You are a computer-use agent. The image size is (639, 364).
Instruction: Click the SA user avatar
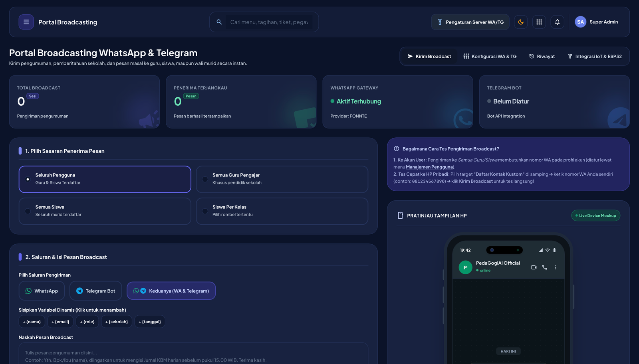580,22
